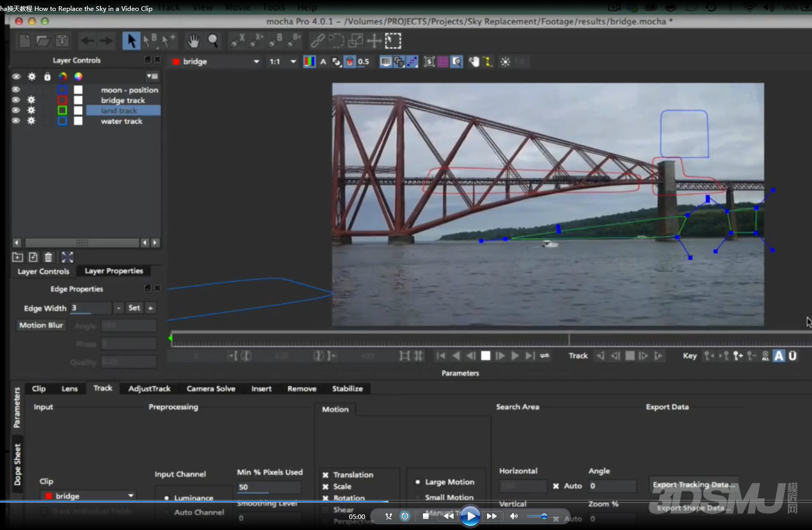Select the Scale tool
This screenshot has height=530, width=812.
point(355,41)
